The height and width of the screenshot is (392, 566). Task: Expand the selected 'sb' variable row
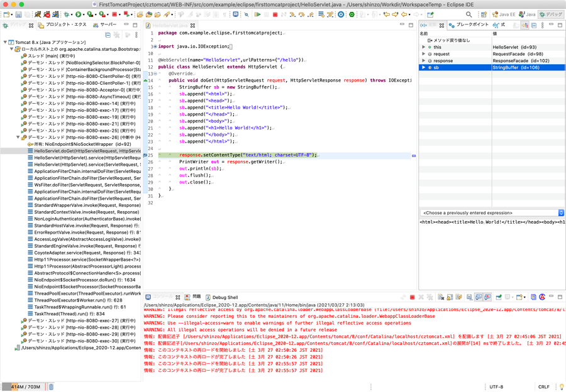tap(424, 67)
